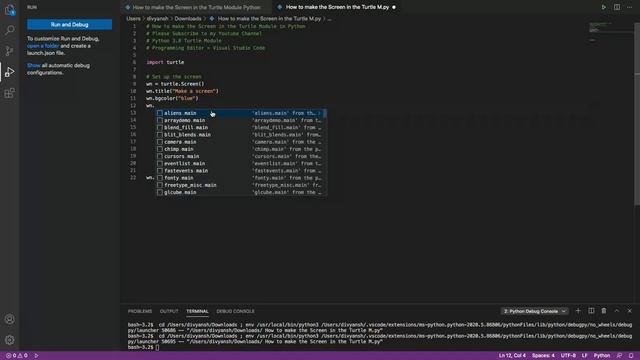This screenshot has width=640, height=360.
Task: Switch to the first editor tab
Action: tap(196, 7)
